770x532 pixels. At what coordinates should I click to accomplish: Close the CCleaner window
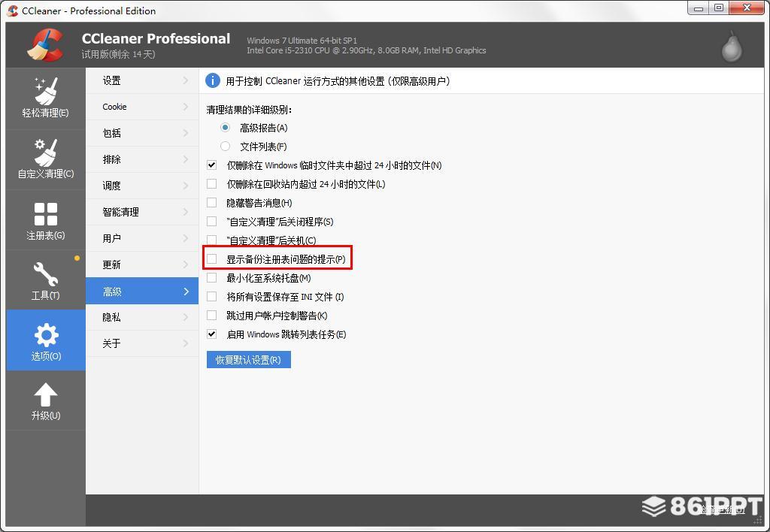(747, 8)
